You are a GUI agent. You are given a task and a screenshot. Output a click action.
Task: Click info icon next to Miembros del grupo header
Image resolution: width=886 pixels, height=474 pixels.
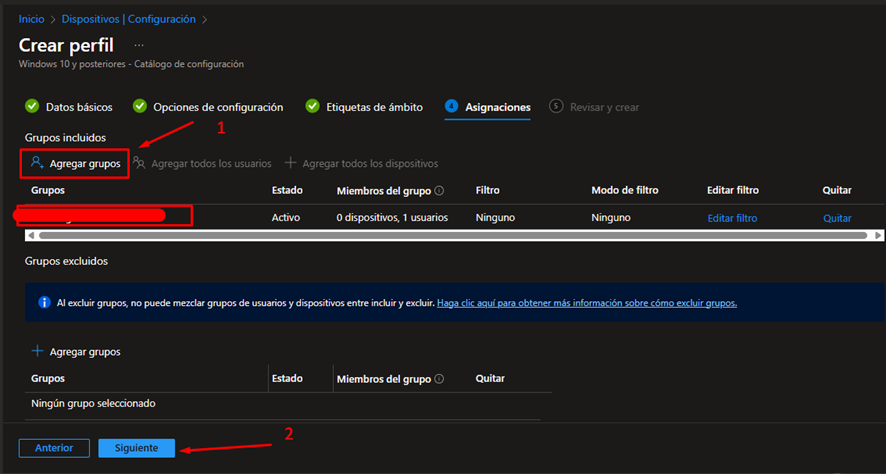click(x=439, y=190)
